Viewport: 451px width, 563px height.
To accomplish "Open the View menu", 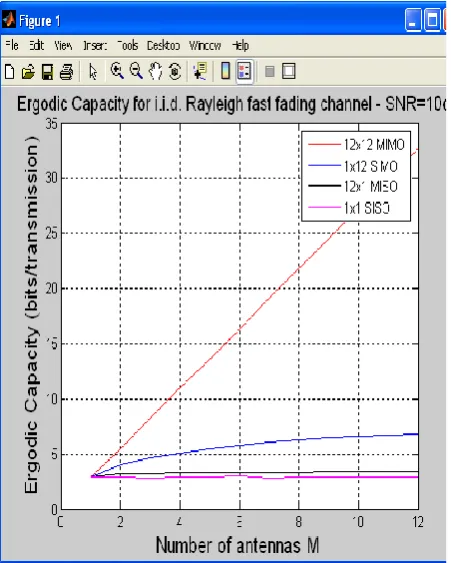I will click(x=63, y=45).
